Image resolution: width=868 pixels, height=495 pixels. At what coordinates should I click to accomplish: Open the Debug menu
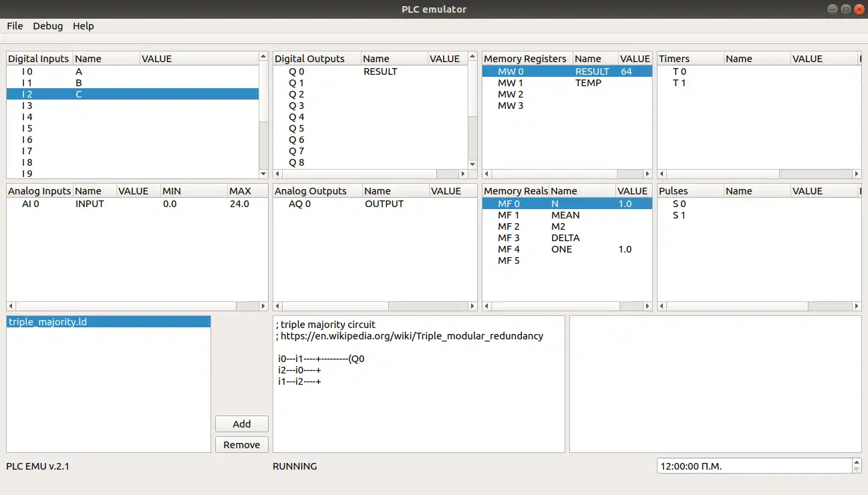coord(47,26)
